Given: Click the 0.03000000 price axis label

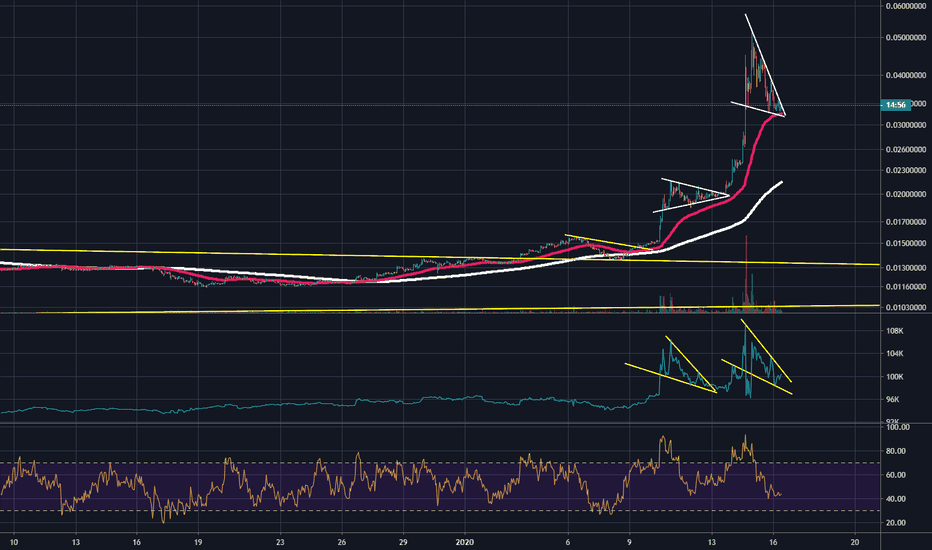Looking at the screenshot, I should point(906,125).
